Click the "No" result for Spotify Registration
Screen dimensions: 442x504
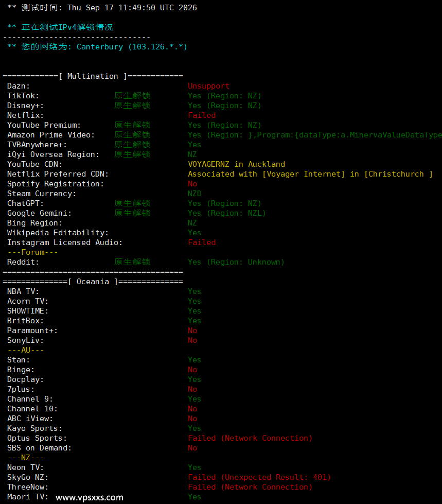[192, 184]
